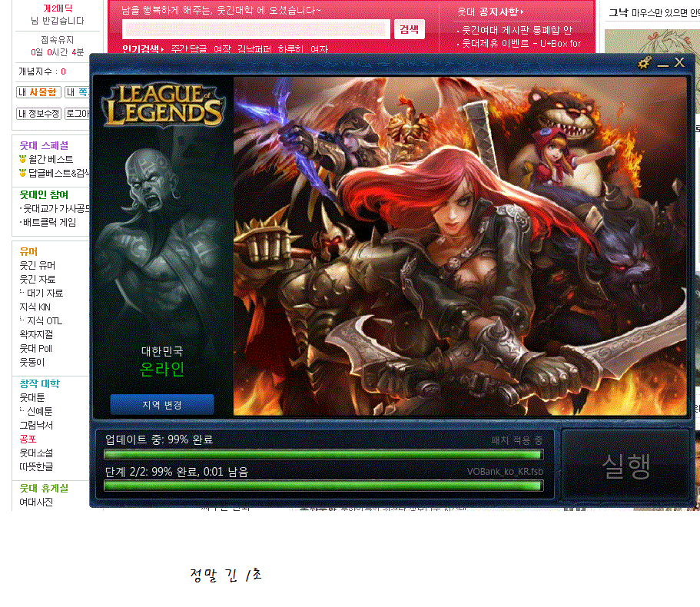Screen dimensions: 700x607
Task: Minimize the League of Legends launcher
Action: coord(663,65)
